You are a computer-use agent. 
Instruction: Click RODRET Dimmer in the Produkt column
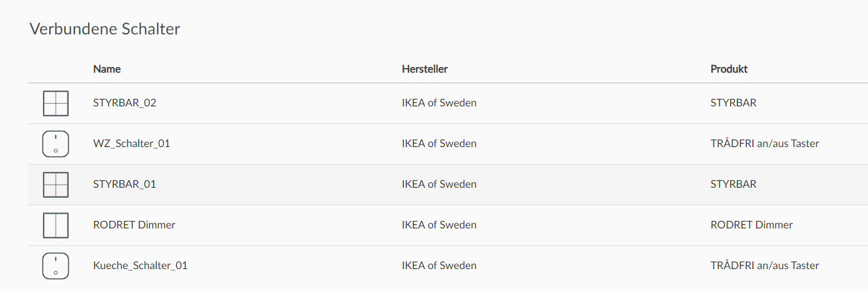click(x=752, y=225)
